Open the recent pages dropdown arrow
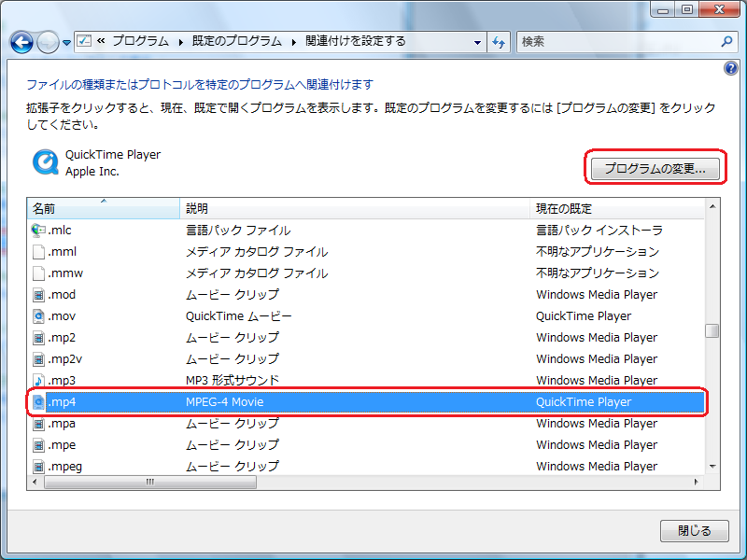Screen dimensions: 747x560 point(66,43)
